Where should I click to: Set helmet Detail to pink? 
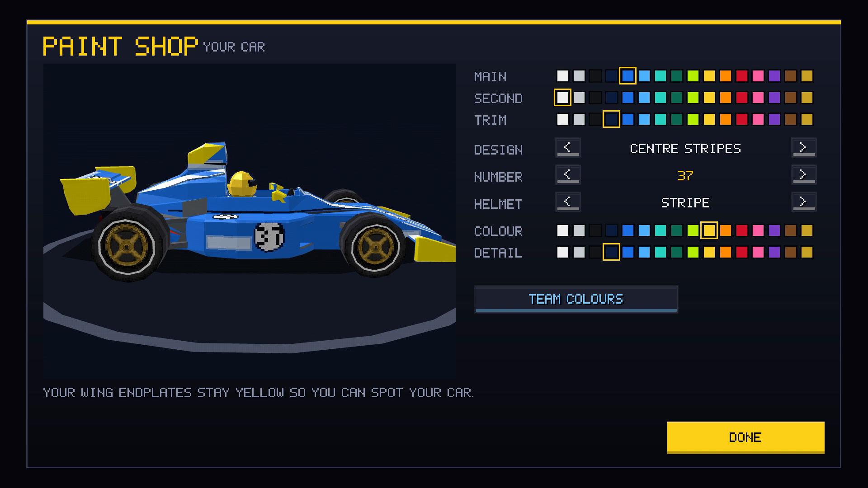pyautogui.click(x=758, y=252)
